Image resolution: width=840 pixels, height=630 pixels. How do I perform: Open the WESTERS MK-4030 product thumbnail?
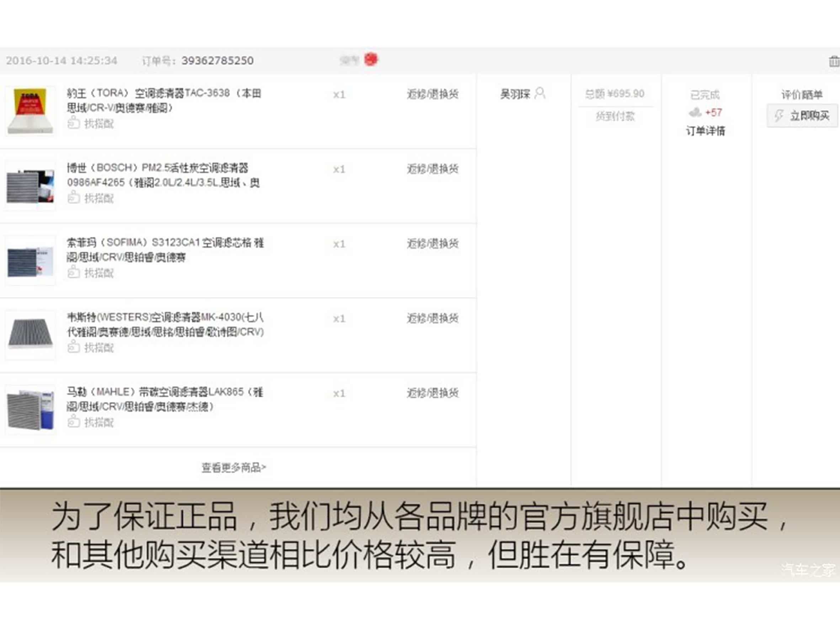pyautogui.click(x=30, y=335)
